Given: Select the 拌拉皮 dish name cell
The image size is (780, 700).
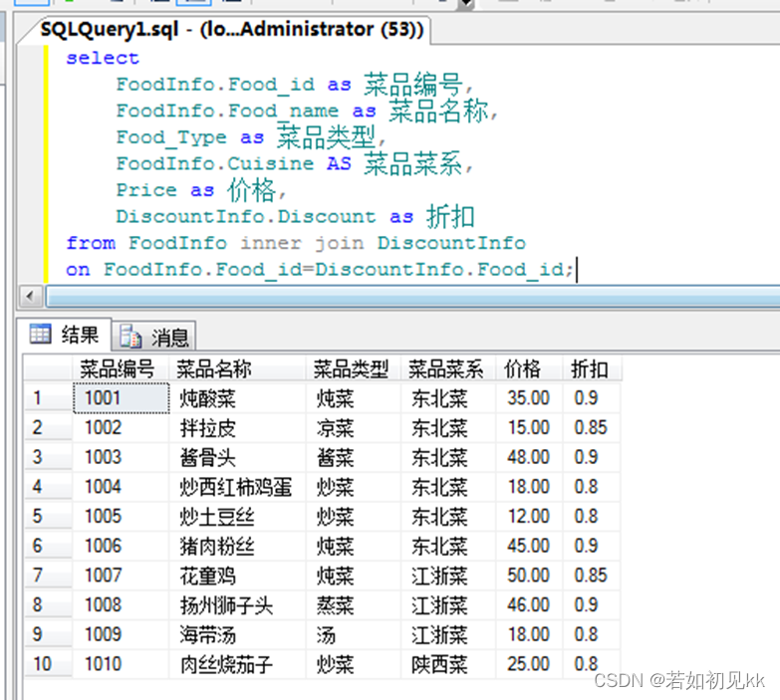Looking at the screenshot, I should (237, 427).
